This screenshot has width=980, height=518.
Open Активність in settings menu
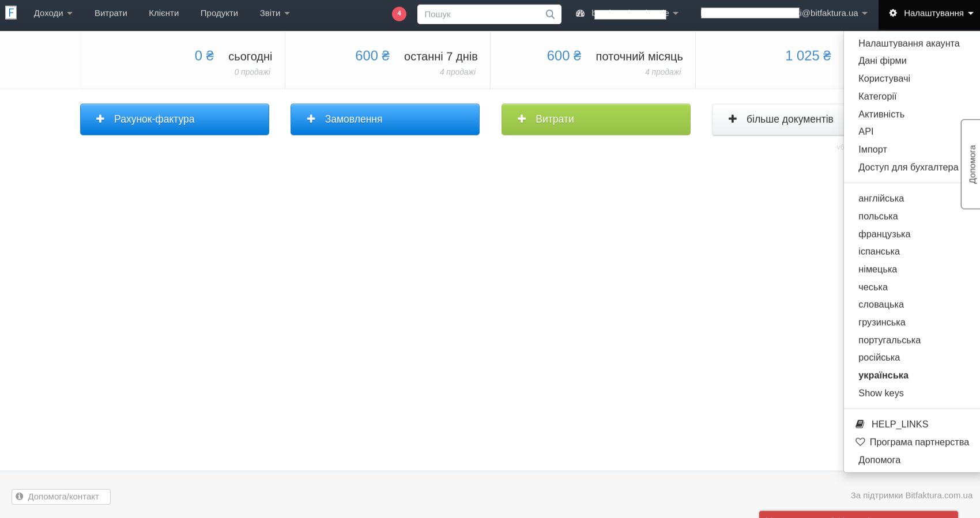(881, 114)
